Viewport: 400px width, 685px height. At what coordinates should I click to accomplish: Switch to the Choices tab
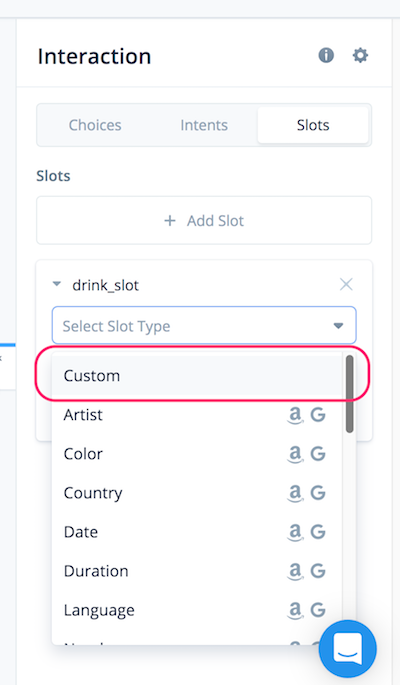[x=95, y=125]
